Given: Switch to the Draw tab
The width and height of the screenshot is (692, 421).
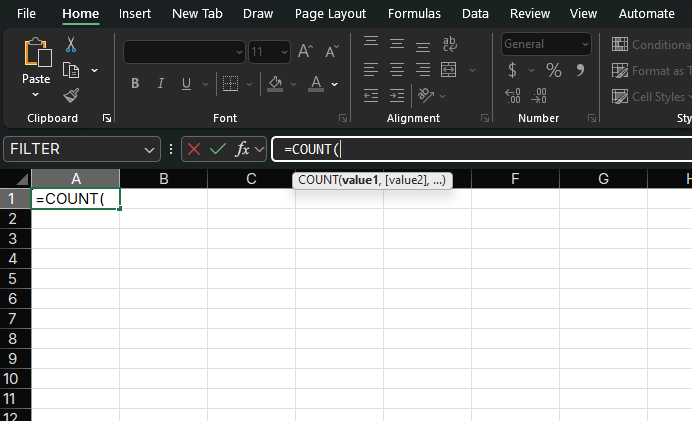Looking at the screenshot, I should click(x=258, y=14).
